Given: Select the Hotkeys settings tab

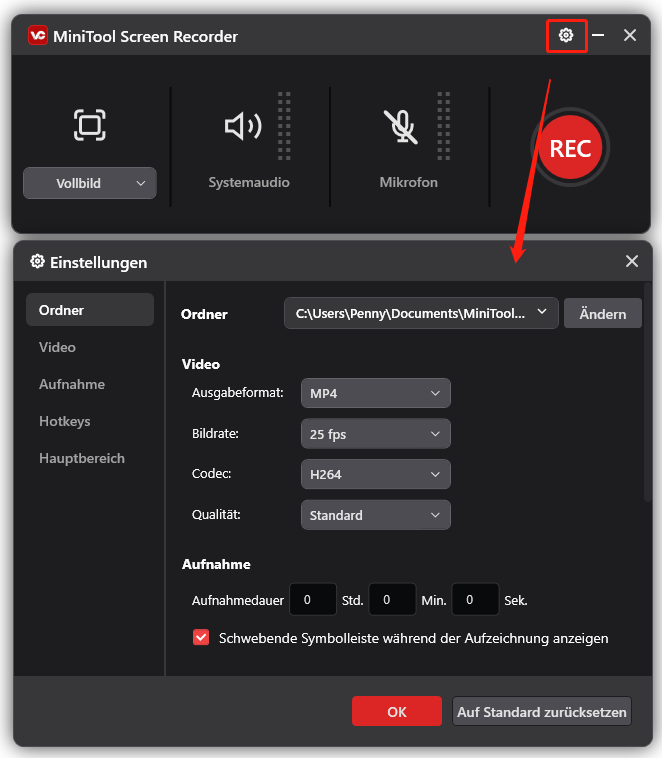Looking at the screenshot, I should coord(64,421).
